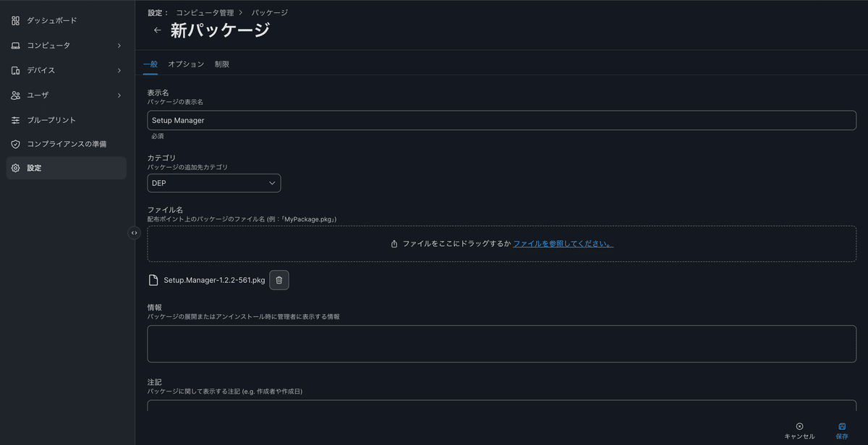Cancel editing via the キャンセル button

(x=799, y=431)
